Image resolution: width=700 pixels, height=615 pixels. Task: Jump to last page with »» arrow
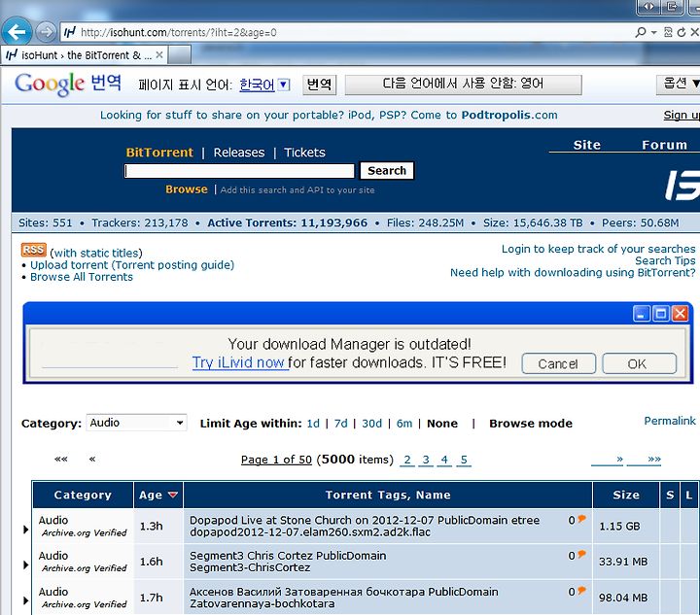tap(645, 459)
